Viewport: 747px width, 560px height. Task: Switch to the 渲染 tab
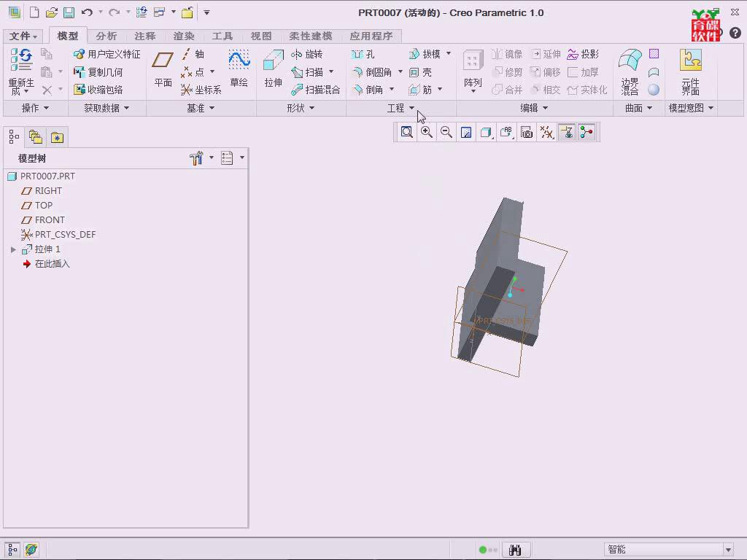coord(184,36)
